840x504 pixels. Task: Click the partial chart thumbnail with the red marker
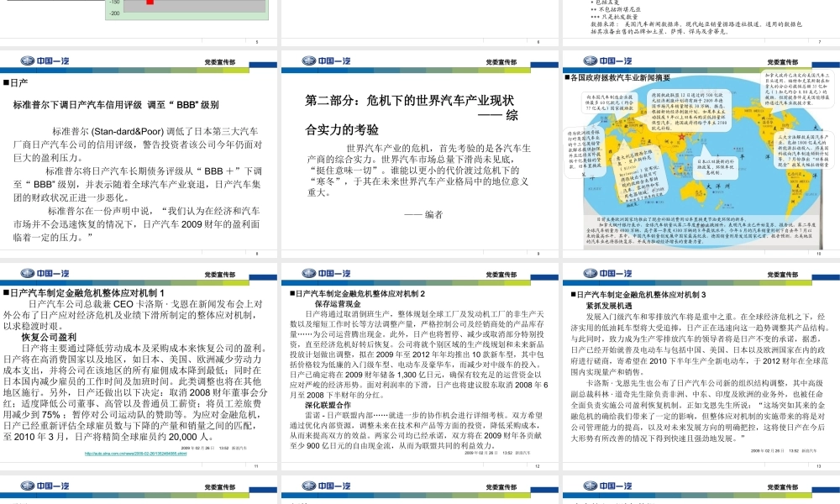pyautogui.click(x=186, y=9)
